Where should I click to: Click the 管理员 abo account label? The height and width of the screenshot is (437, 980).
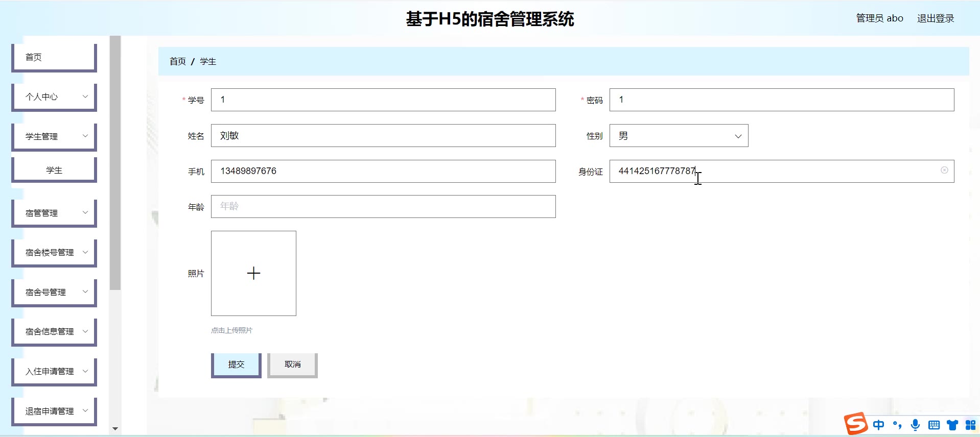pyautogui.click(x=879, y=18)
